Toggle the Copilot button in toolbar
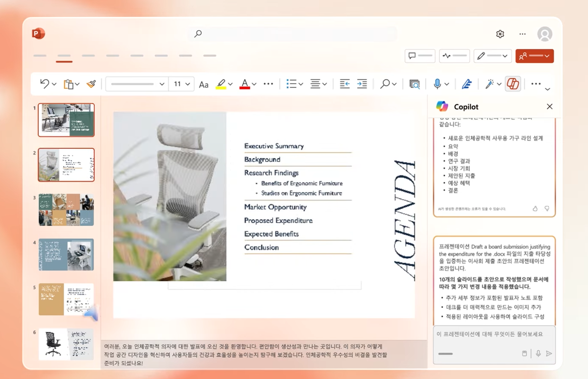 point(513,84)
